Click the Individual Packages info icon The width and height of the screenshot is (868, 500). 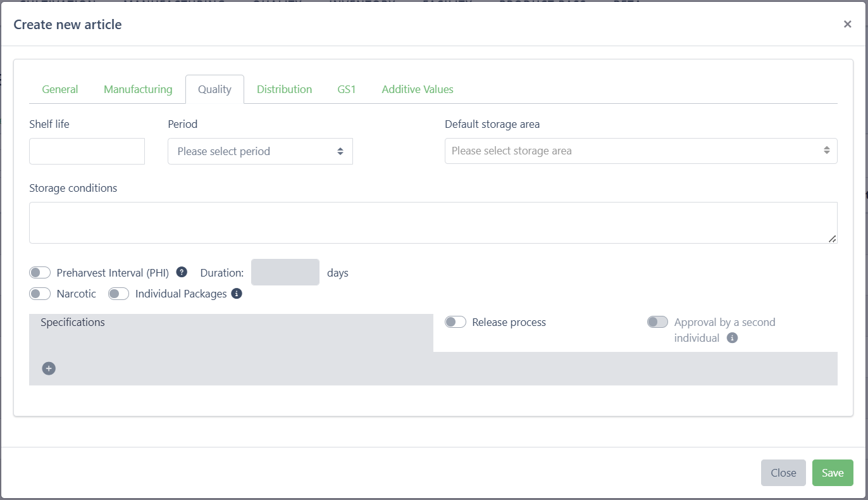[237, 294]
